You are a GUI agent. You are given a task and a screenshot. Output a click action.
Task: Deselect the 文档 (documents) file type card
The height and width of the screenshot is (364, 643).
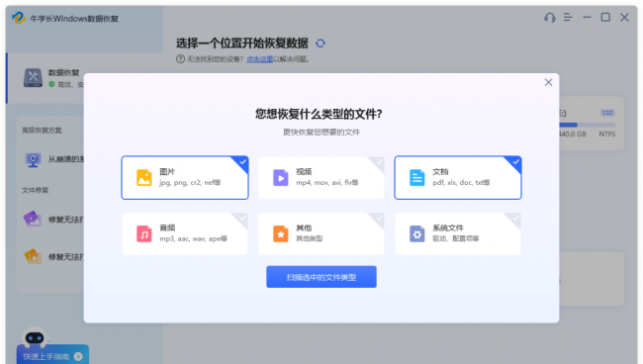[458, 177]
